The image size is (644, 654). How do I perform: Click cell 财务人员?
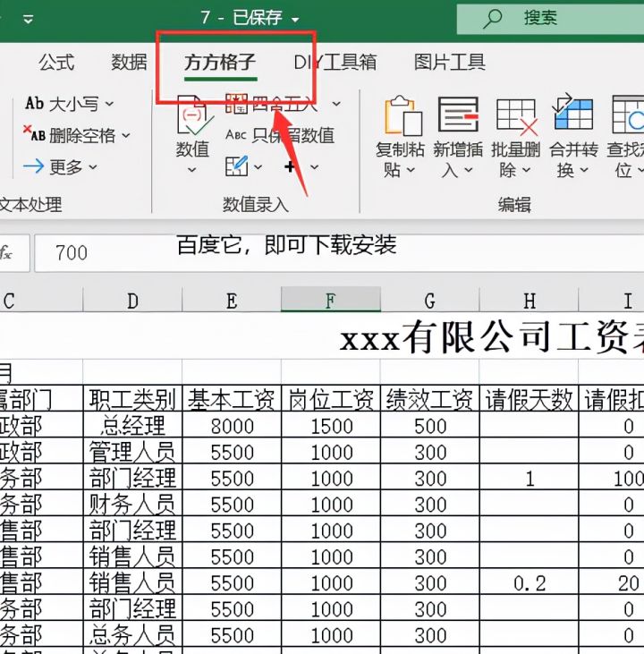(x=132, y=504)
